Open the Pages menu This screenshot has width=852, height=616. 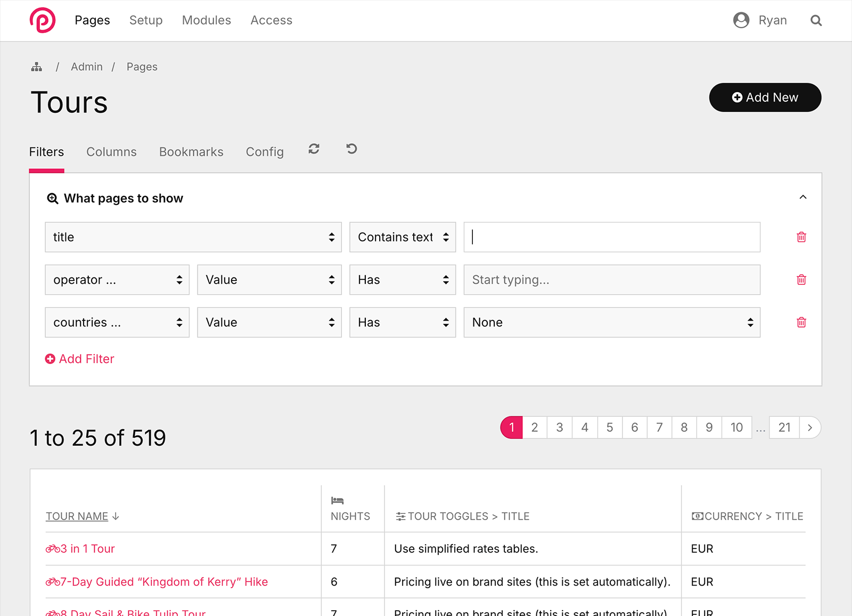pos(92,20)
